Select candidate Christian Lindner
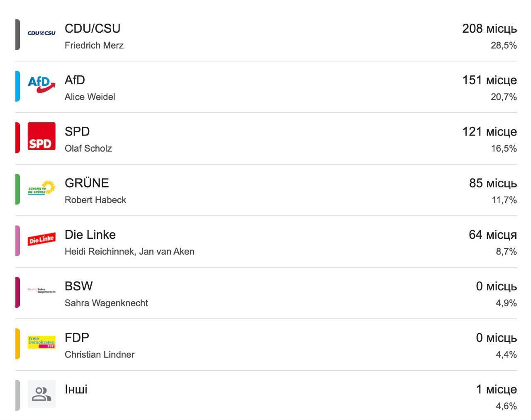 point(100,354)
